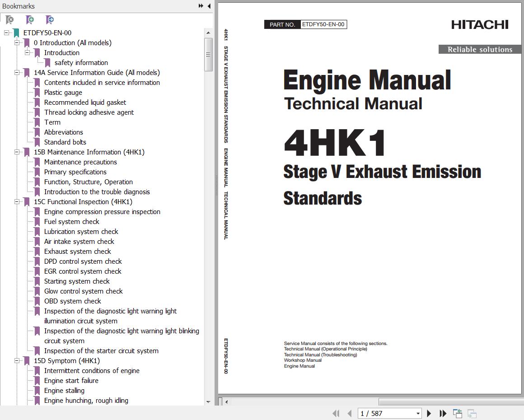Select Function, Structure, Operation bookmark
Screen dimensions: 524x420
[x=88, y=182]
